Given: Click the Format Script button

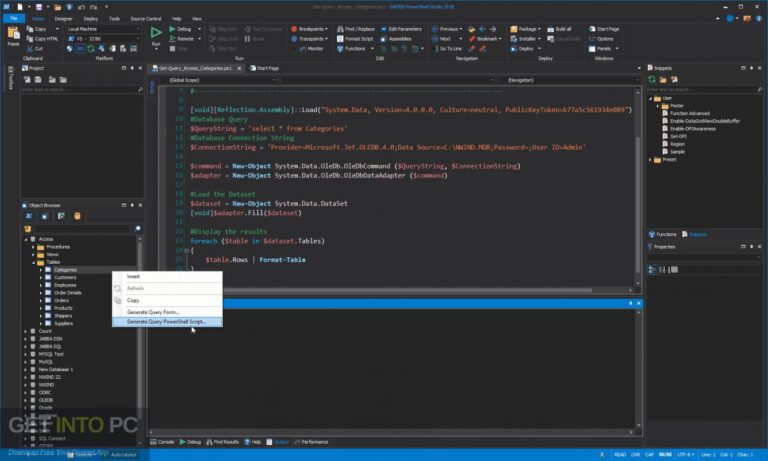Looking at the screenshot, I should click(x=355, y=39).
